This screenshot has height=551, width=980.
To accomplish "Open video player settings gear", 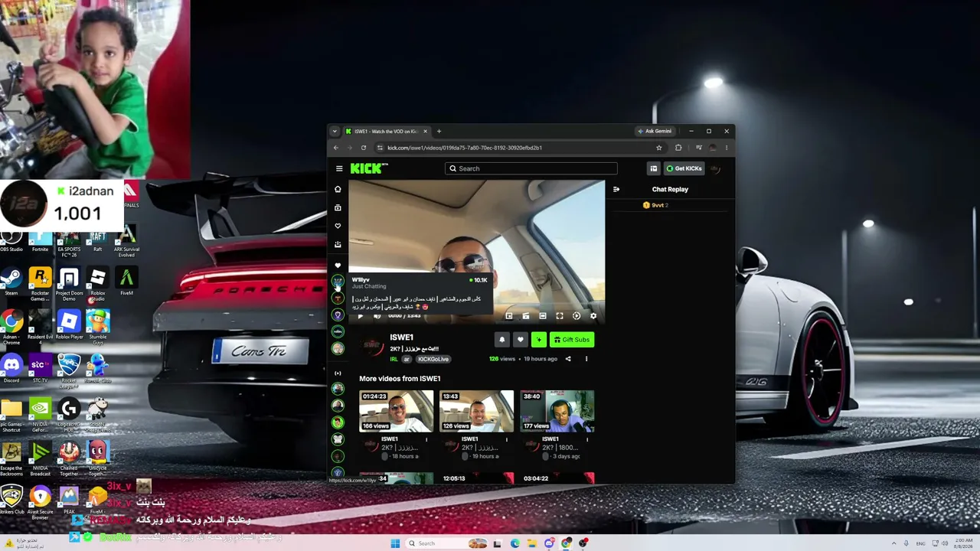I will click(x=593, y=316).
